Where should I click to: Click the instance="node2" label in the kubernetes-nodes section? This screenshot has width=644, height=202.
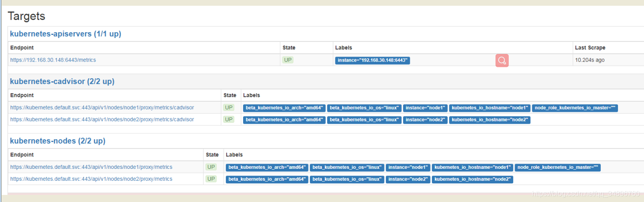[408, 179]
